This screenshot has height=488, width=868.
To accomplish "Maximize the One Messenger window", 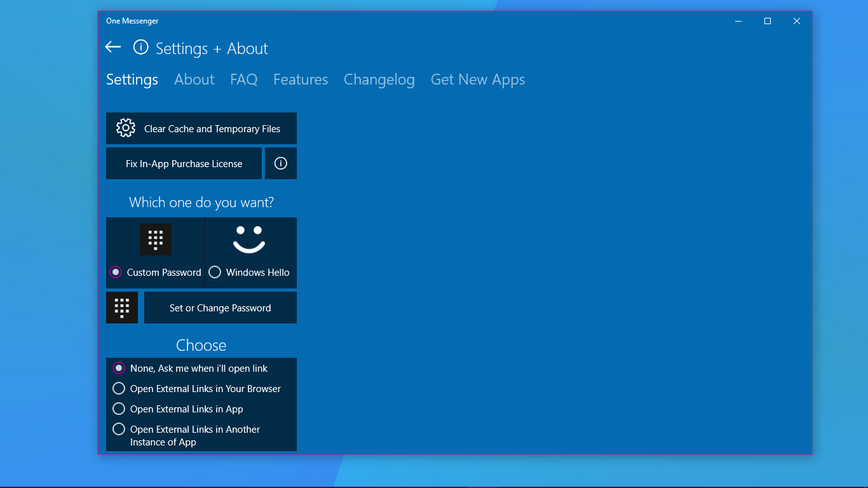I will (768, 21).
